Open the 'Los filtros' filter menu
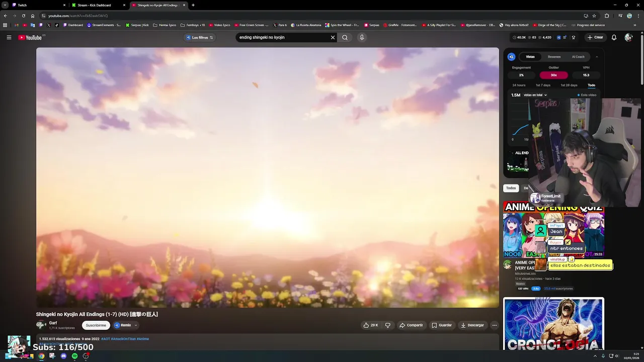Viewport: 644px width, 362px height. 200,37
